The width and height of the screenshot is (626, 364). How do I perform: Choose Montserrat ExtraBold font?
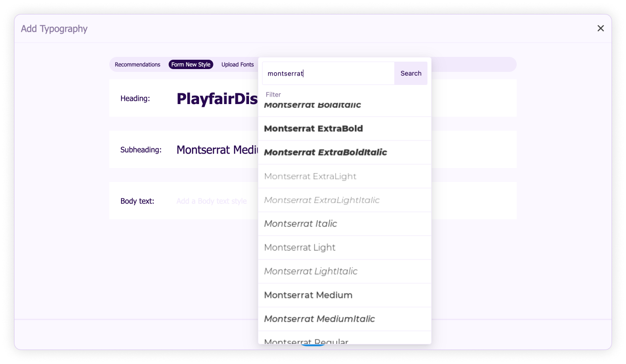click(345, 129)
